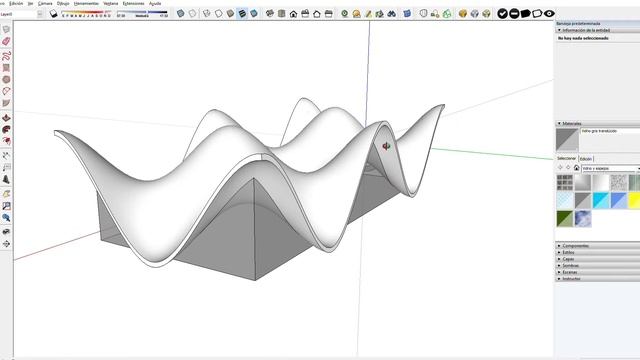Expand the Capas panel

pyautogui.click(x=559, y=259)
